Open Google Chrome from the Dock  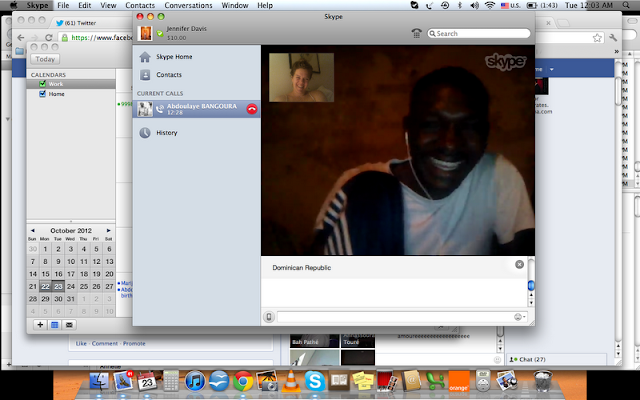243,381
